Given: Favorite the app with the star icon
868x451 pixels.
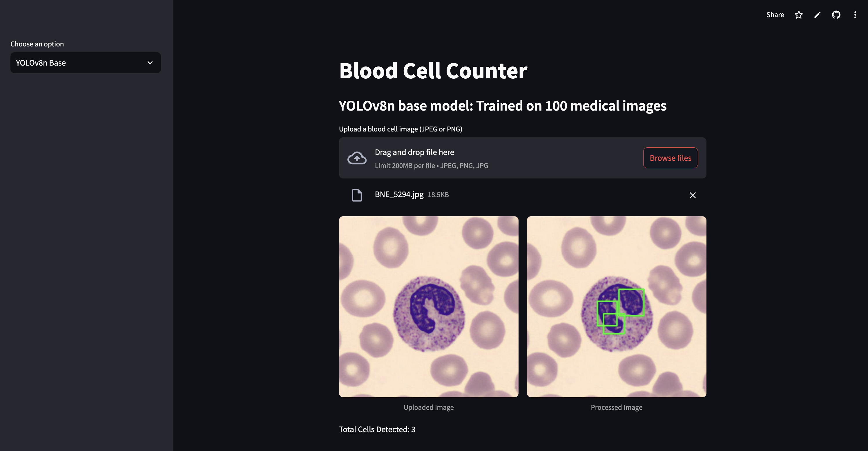Looking at the screenshot, I should 799,15.
